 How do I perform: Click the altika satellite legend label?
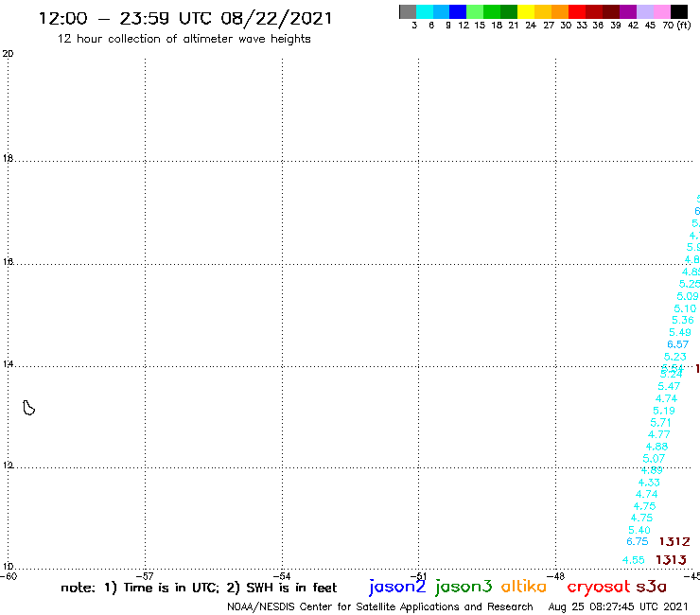coord(524,586)
